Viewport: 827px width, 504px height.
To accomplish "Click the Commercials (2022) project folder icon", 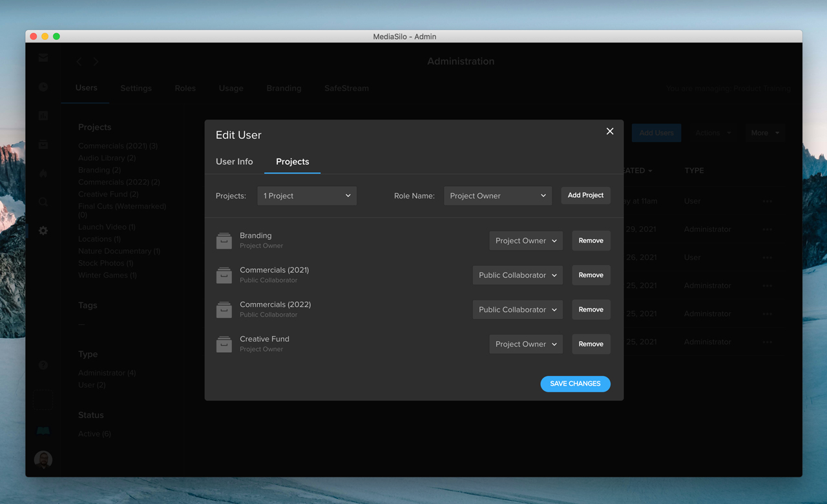I will click(224, 310).
